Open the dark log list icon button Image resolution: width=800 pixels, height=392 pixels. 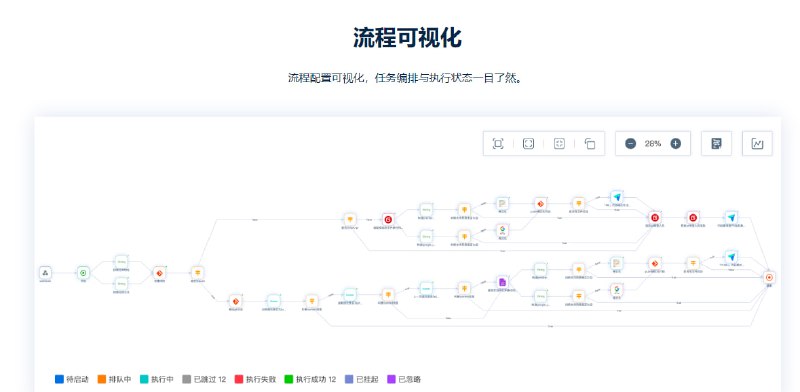coord(716,143)
